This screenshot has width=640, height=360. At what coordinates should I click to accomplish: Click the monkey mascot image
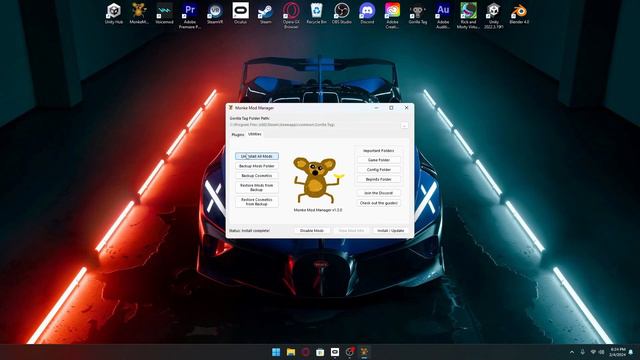click(x=318, y=180)
